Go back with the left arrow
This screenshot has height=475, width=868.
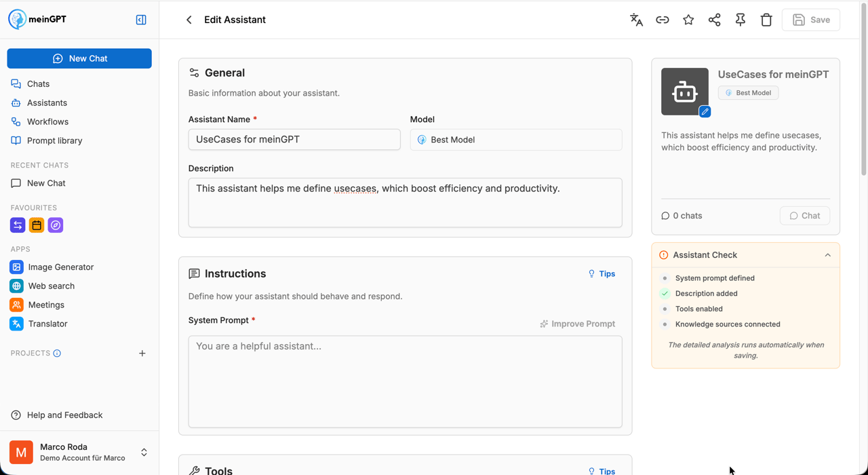189,20
